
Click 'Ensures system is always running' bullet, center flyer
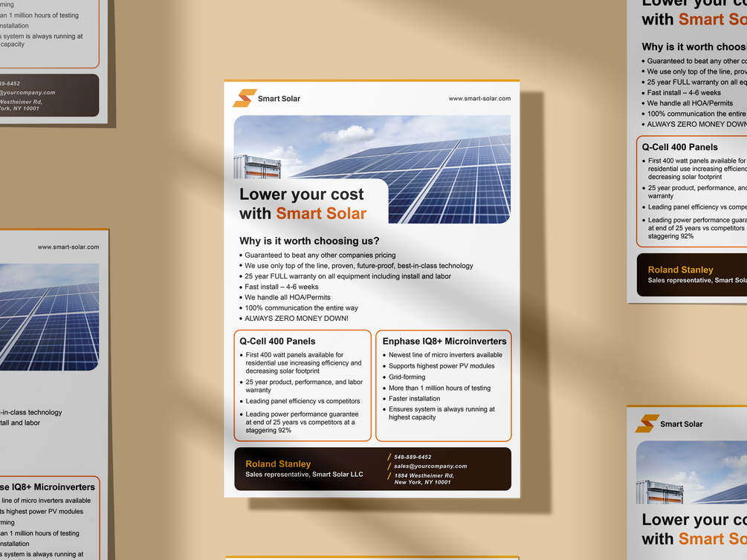tap(442, 413)
